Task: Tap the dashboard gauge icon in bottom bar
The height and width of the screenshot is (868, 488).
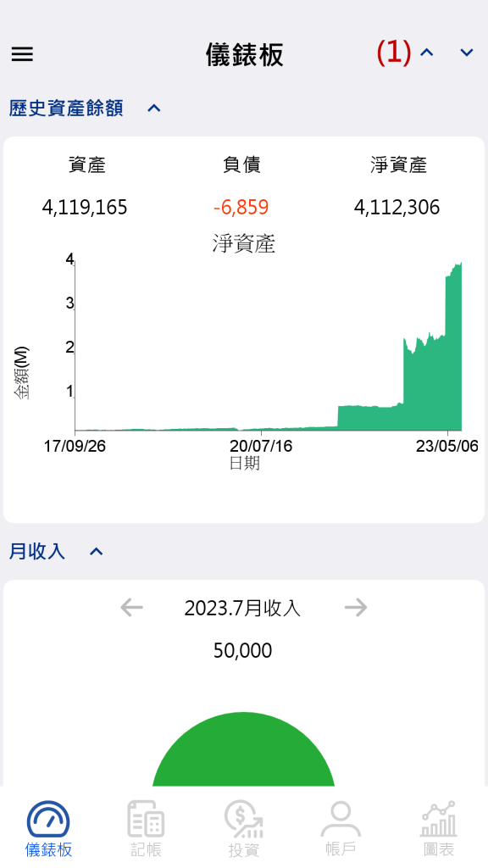Action: 48,820
